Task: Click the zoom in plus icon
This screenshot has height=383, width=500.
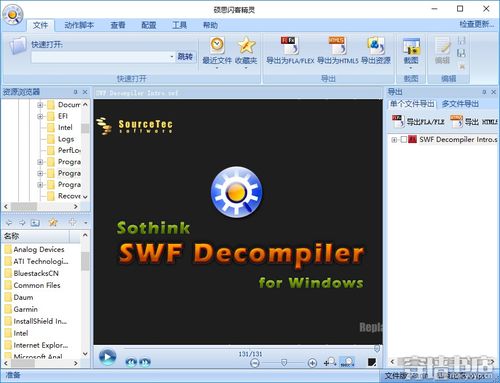Action: (312, 363)
